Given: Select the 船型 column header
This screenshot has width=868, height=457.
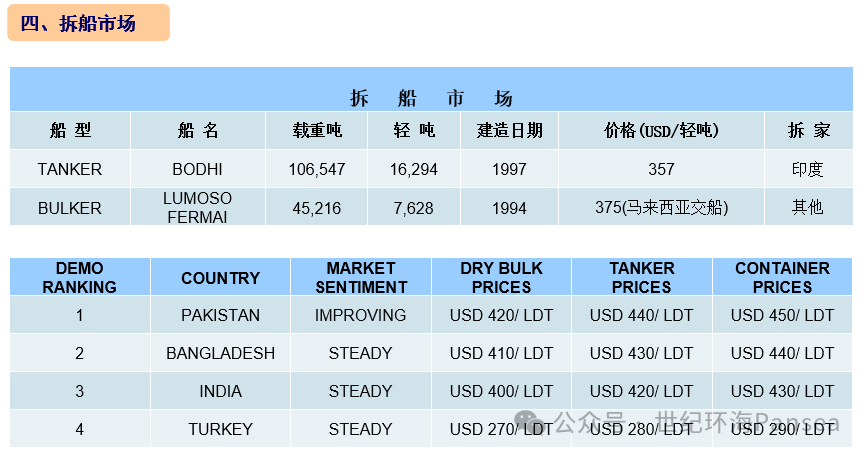Looking at the screenshot, I should tap(70, 131).
